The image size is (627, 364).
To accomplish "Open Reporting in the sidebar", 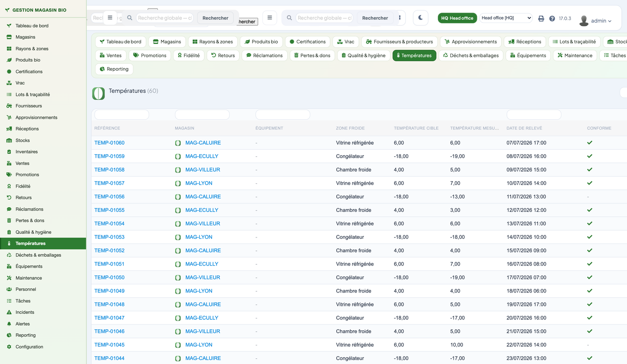I will click(43, 335).
